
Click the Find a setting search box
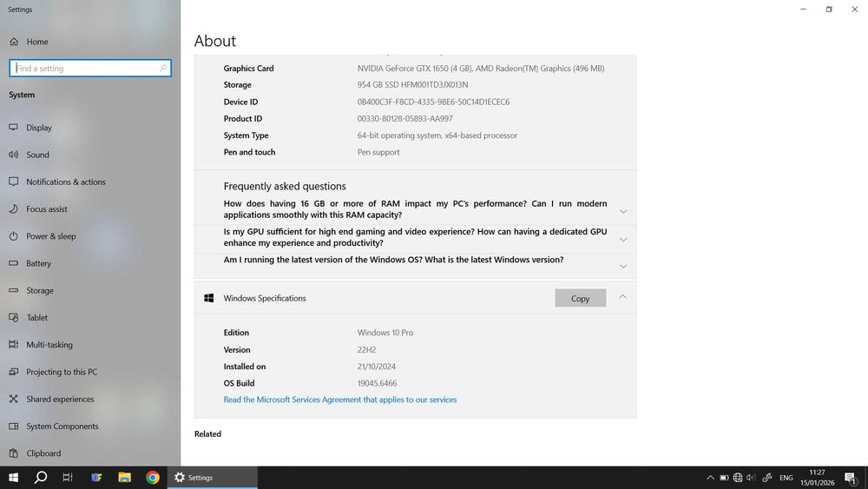90,68
